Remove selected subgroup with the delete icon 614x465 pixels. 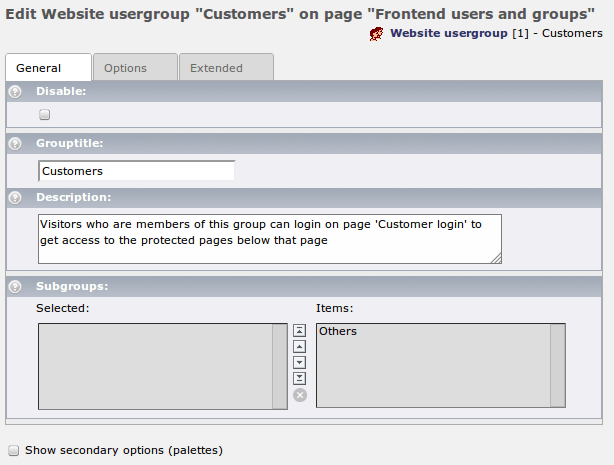[x=299, y=395]
